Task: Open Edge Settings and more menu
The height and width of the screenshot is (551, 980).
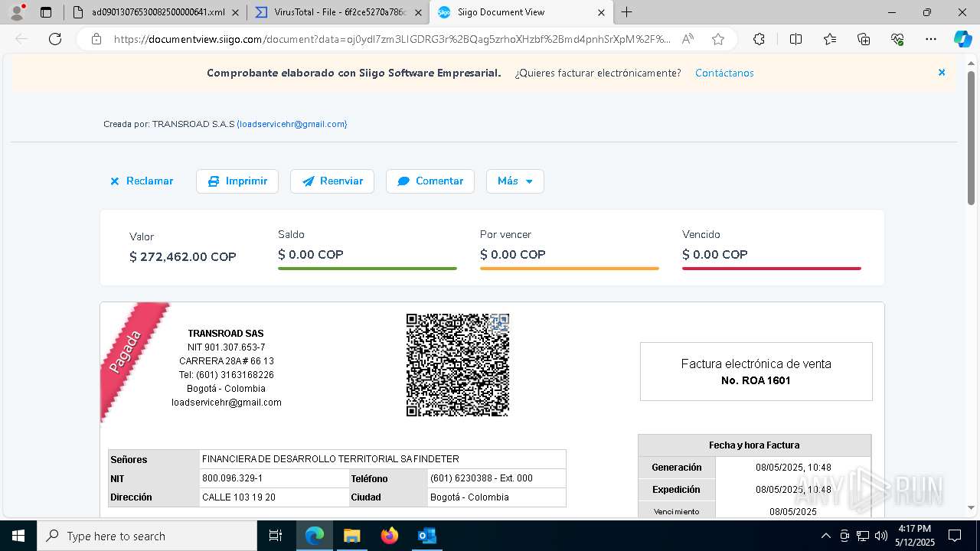Action: coord(931,39)
